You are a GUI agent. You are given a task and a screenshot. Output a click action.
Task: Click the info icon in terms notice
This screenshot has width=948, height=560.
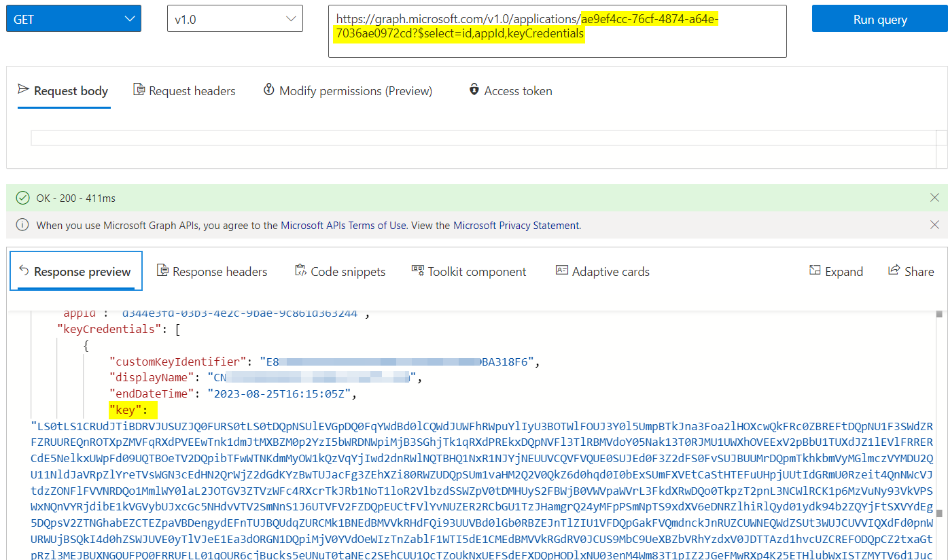coord(23,225)
